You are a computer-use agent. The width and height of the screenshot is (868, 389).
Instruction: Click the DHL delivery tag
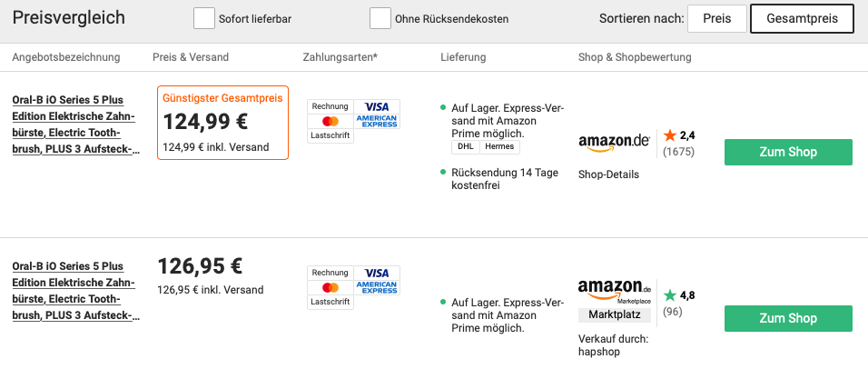466,147
